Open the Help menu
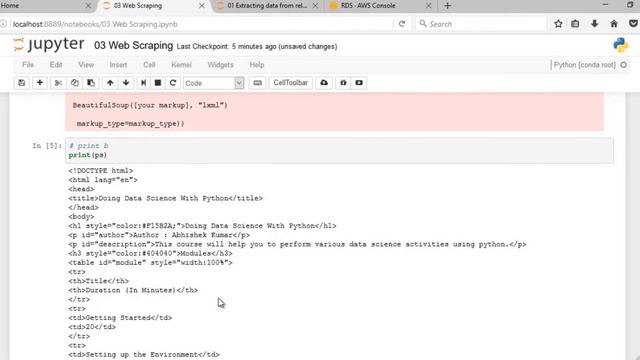Image resolution: width=640 pixels, height=360 pixels. point(257,65)
